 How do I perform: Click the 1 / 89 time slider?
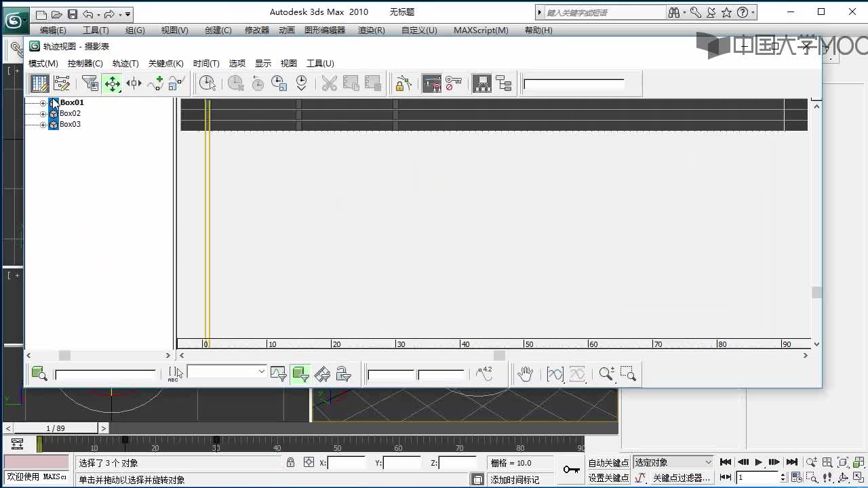click(56, 428)
